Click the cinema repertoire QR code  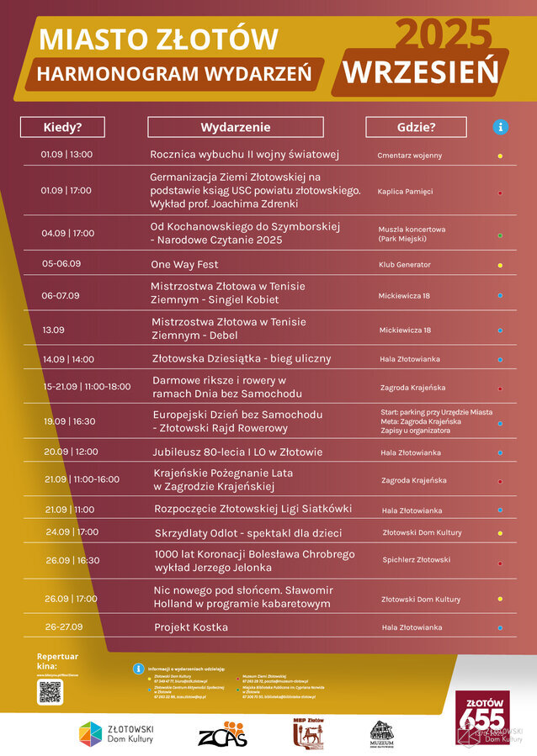pos(50,691)
